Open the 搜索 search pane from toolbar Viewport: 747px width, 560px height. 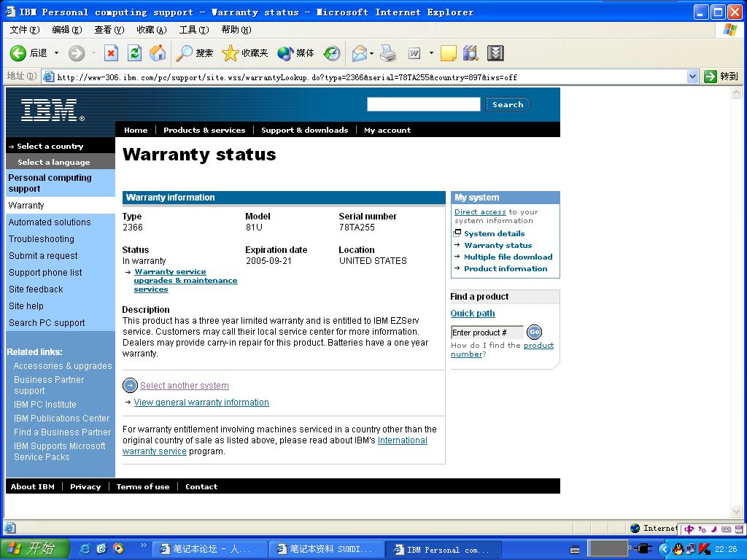coord(194,52)
